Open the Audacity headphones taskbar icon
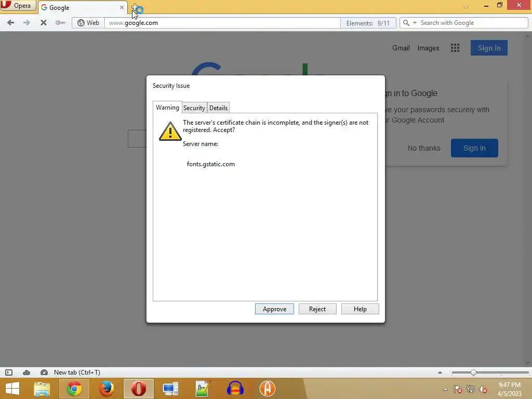532x399 pixels. tap(235, 389)
